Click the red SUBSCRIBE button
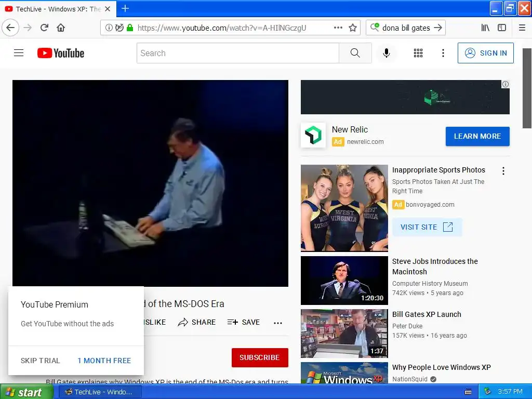The height and width of the screenshot is (399, 532). click(x=260, y=357)
